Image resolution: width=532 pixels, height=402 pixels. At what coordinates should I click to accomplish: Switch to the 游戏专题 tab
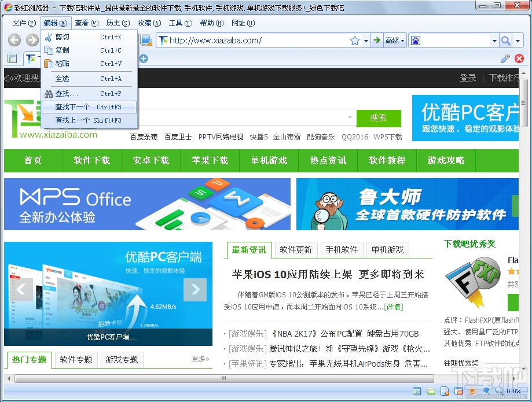[122, 360]
